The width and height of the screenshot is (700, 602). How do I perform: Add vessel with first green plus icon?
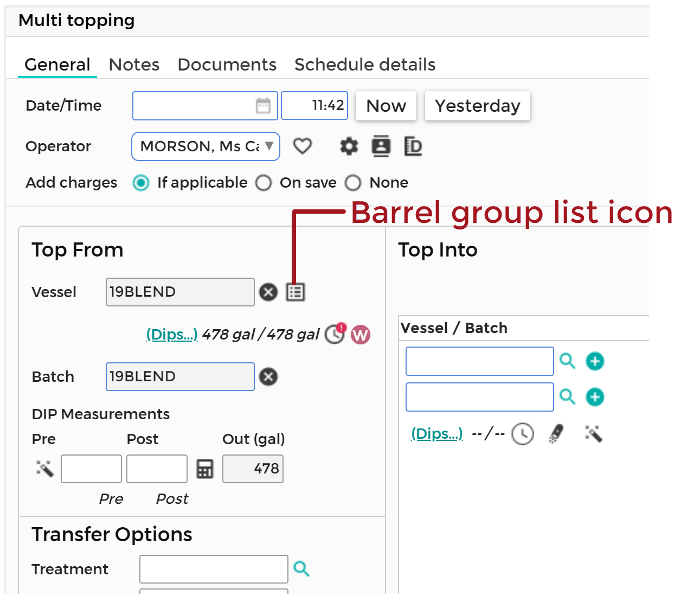(x=595, y=361)
